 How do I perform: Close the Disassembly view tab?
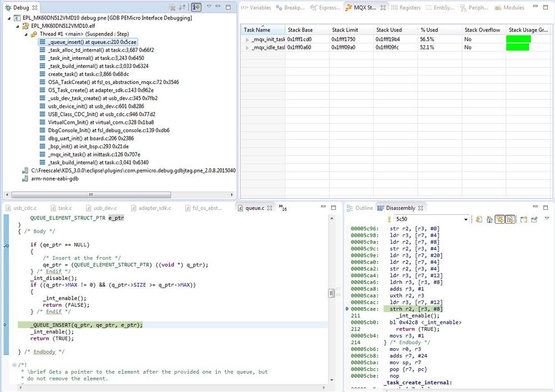tap(421, 208)
